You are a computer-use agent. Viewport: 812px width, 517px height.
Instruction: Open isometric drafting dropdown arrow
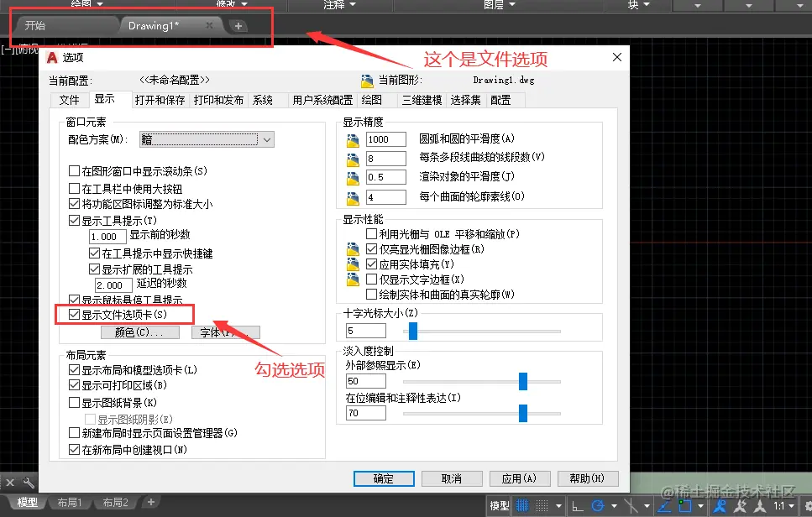[x=647, y=506]
